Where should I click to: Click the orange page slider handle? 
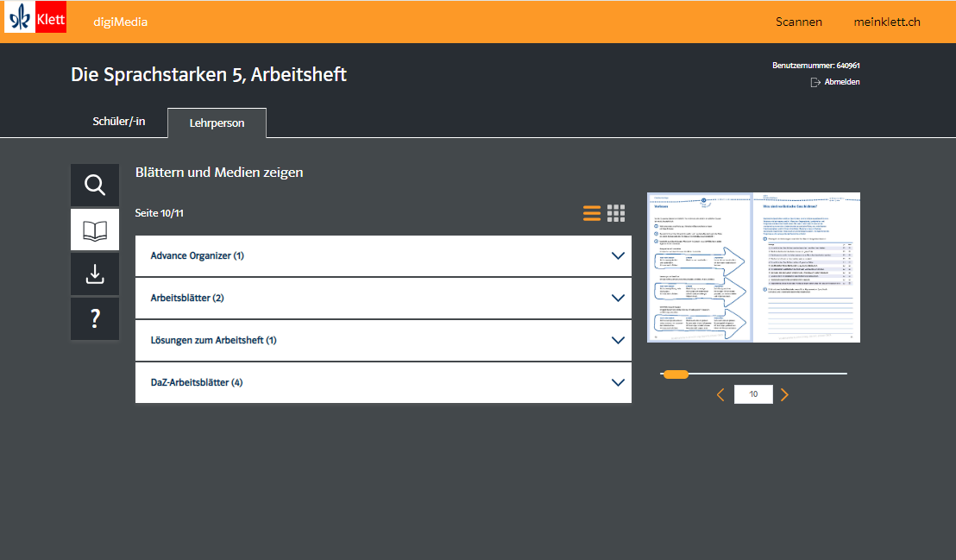click(x=676, y=374)
